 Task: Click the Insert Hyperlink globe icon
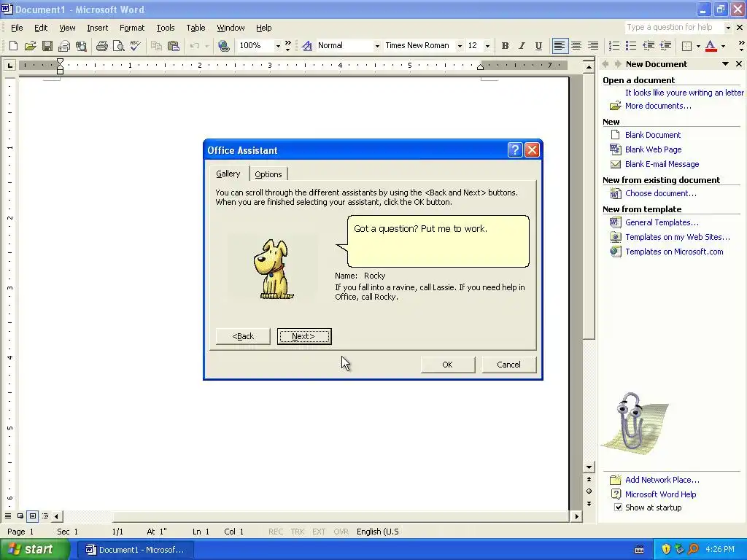click(223, 46)
